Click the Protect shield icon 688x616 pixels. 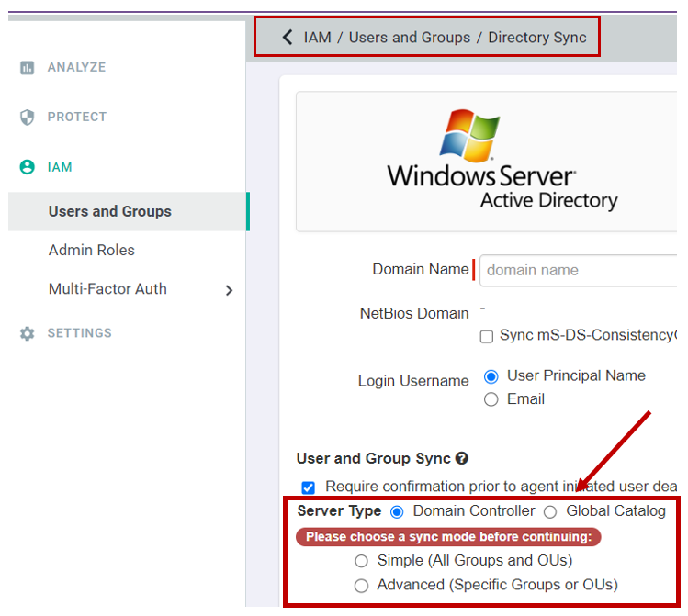coord(28,118)
